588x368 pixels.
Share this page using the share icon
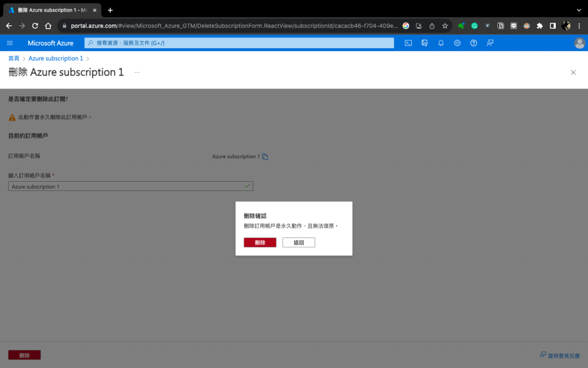click(x=432, y=26)
